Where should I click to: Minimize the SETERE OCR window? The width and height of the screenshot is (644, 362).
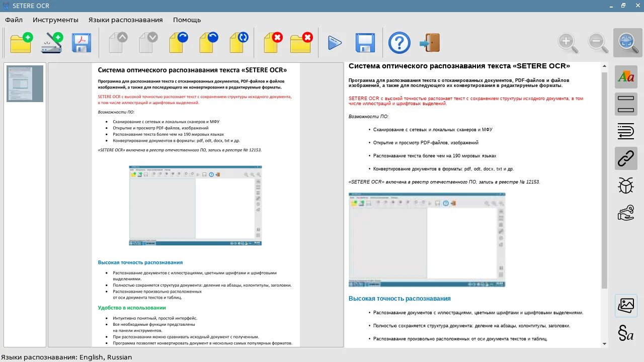(611, 6)
